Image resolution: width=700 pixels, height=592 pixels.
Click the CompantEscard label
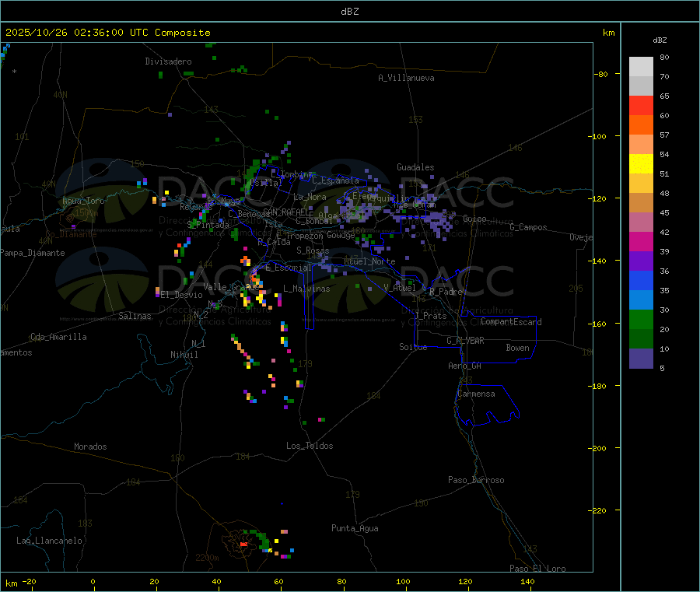[x=511, y=321]
